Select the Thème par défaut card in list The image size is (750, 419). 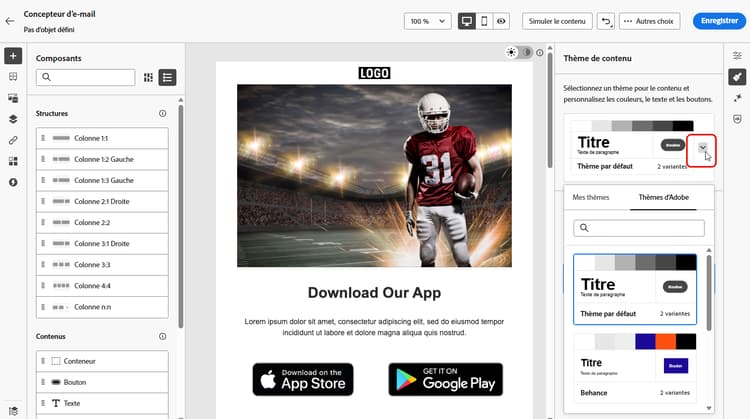coord(635,289)
